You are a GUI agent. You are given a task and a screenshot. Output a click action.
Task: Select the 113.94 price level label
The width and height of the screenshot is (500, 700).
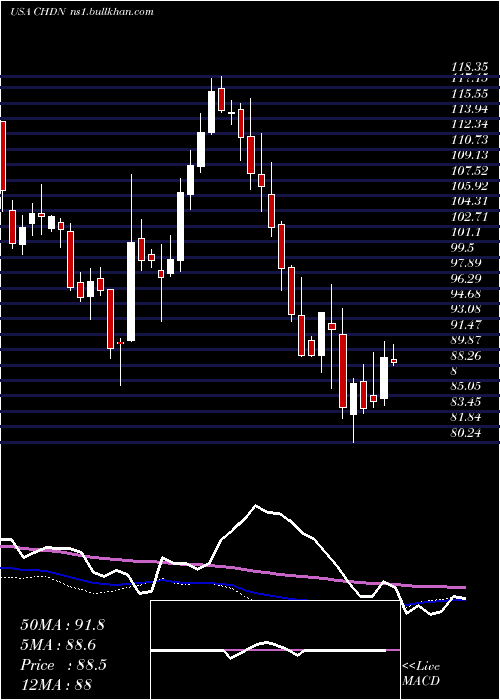pyautogui.click(x=470, y=109)
